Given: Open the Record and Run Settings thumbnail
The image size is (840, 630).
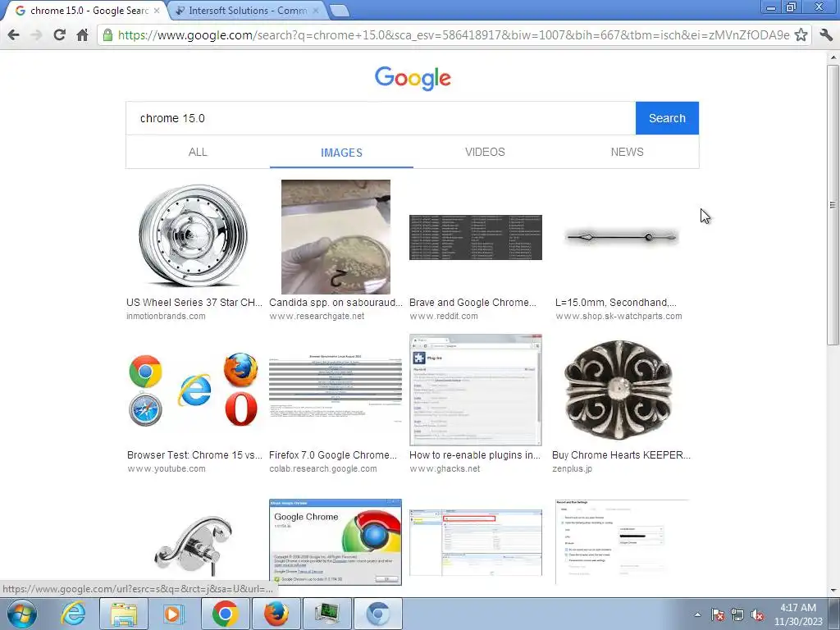Looking at the screenshot, I should click(622, 541).
